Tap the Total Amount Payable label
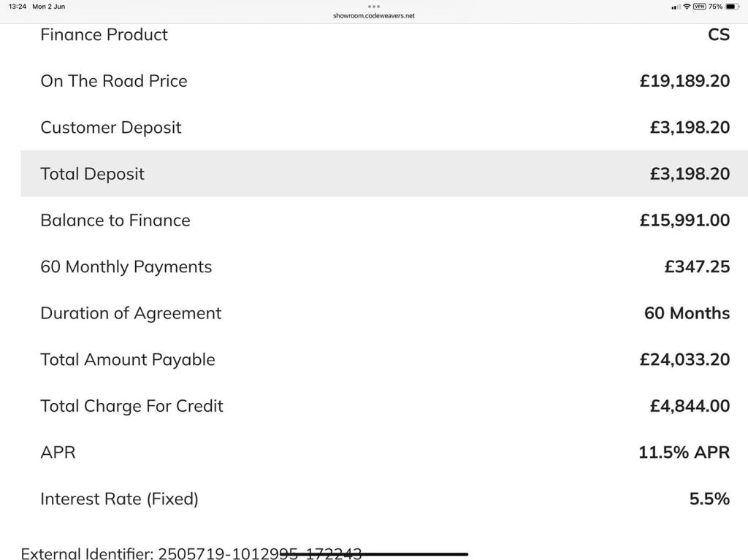 pyautogui.click(x=128, y=360)
